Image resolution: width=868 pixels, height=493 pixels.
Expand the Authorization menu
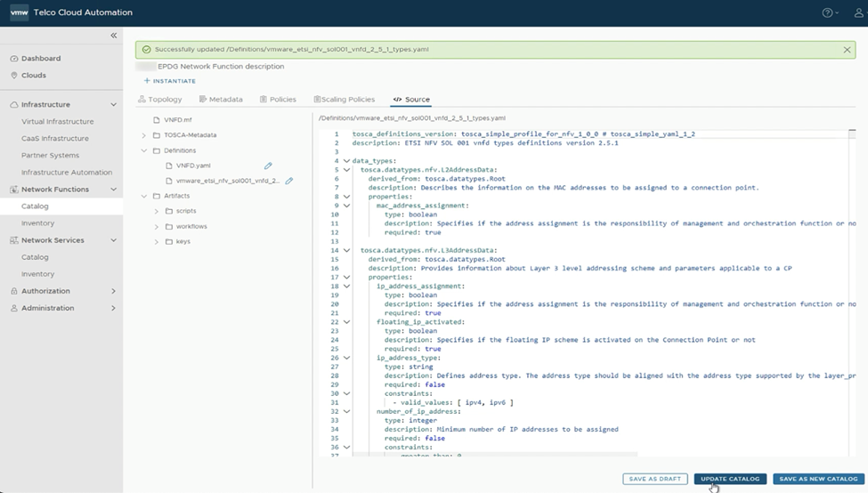coord(113,291)
